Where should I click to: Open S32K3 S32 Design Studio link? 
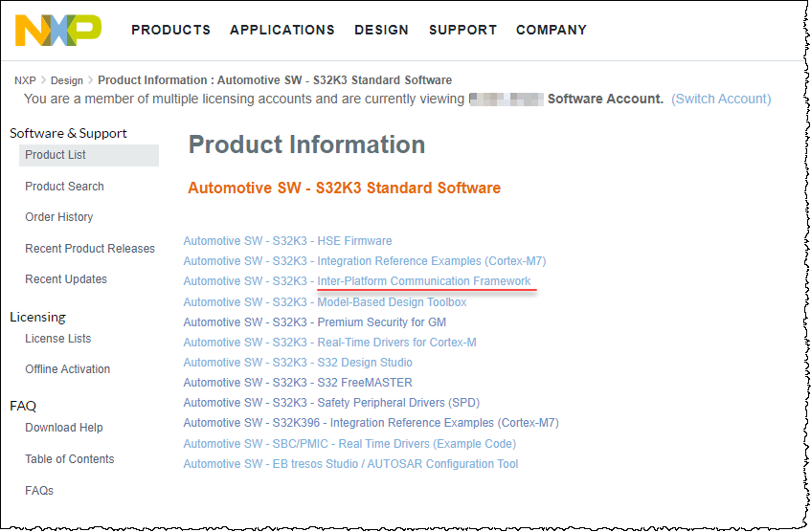(x=298, y=363)
